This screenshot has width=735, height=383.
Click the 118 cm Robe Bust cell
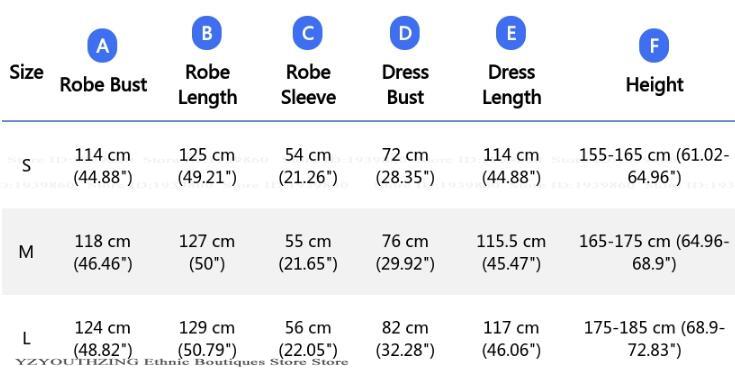coord(103,252)
